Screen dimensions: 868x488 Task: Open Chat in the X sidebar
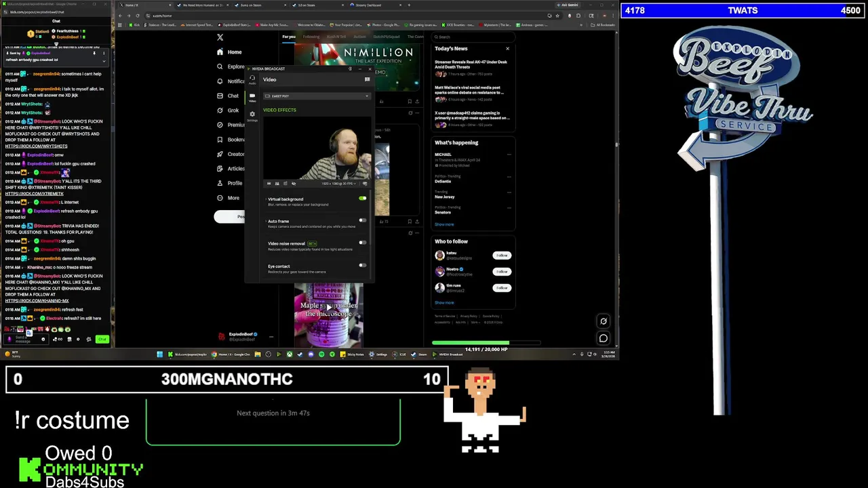(228, 96)
